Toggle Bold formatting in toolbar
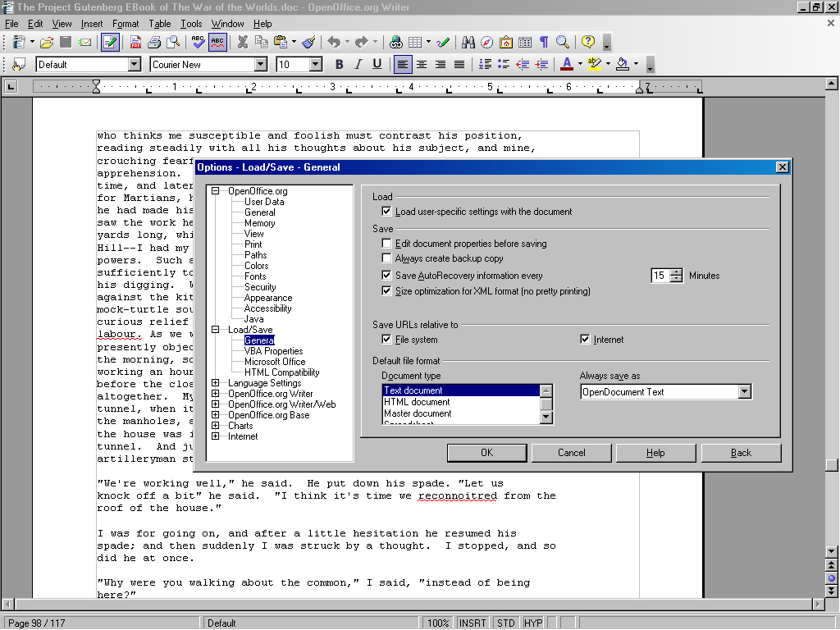 339,65
